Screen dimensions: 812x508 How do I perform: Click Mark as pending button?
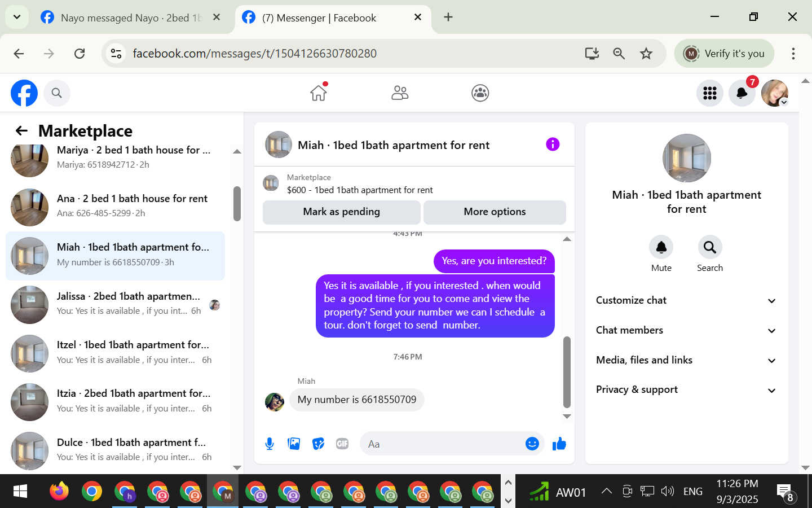point(342,212)
